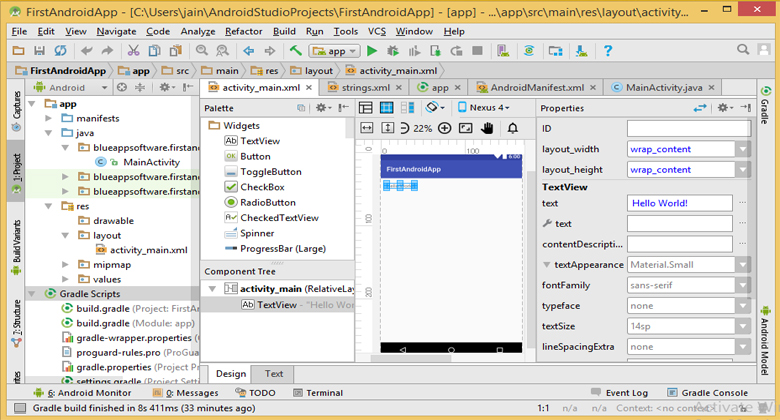Viewport: 780px width, 420px height.
Task: Synchronize project with the refresh arrows icon
Action: pyautogui.click(x=61, y=51)
